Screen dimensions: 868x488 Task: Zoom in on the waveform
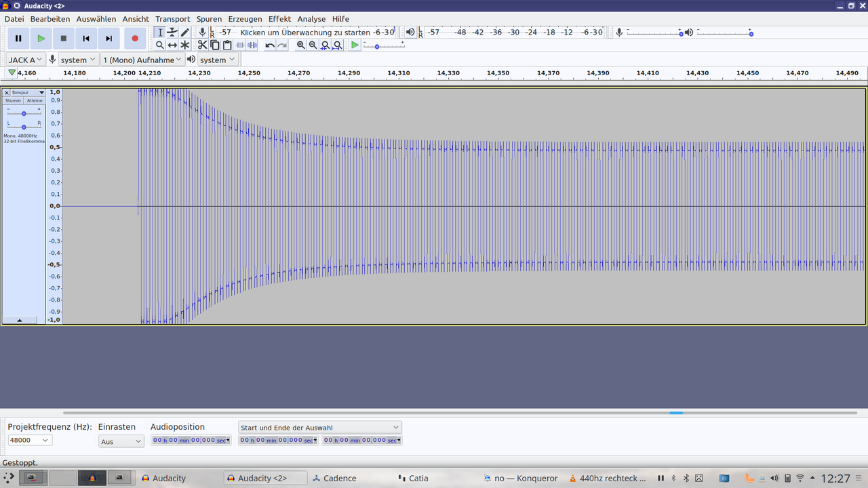click(x=300, y=45)
